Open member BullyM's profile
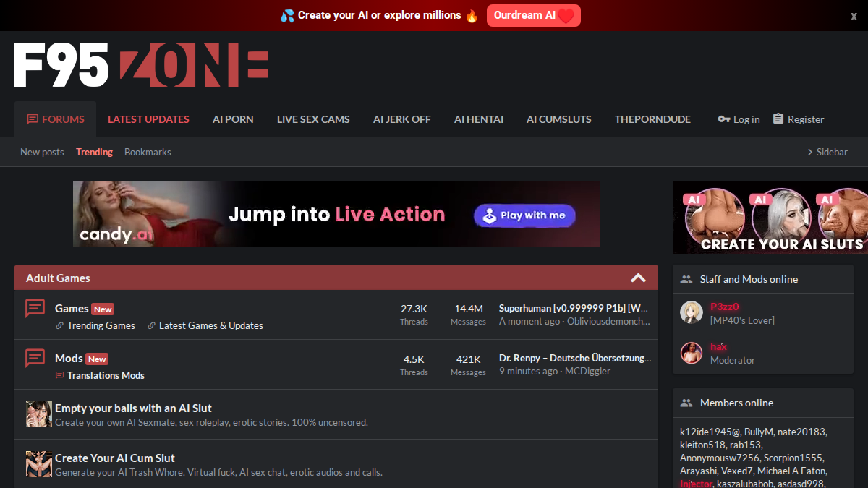The height and width of the screenshot is (488, 868). (758, 432)
